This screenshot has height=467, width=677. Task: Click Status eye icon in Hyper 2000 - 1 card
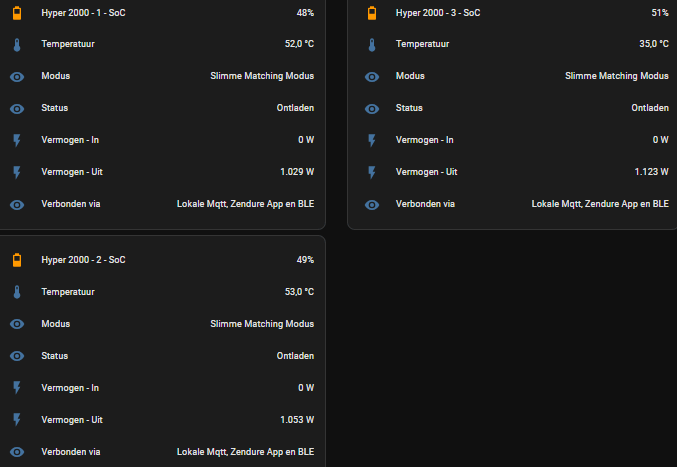click(x=17, y=109)
